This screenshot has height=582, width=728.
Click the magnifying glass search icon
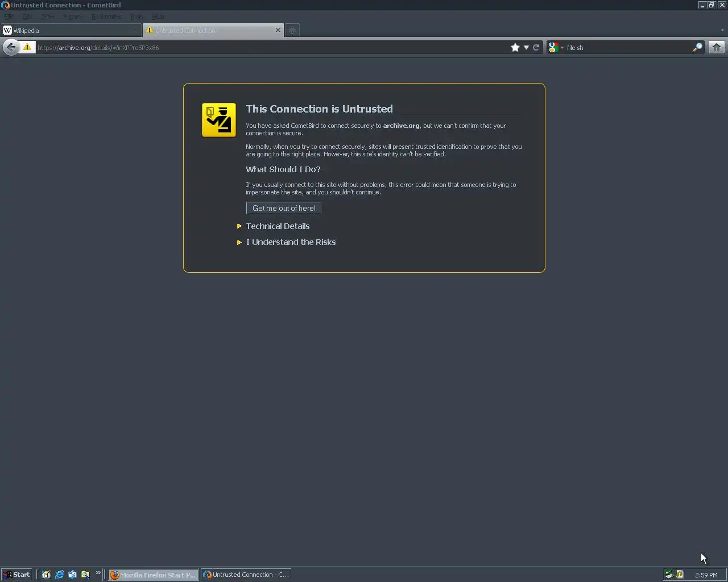pyautogui.click(x=697, y=48)
